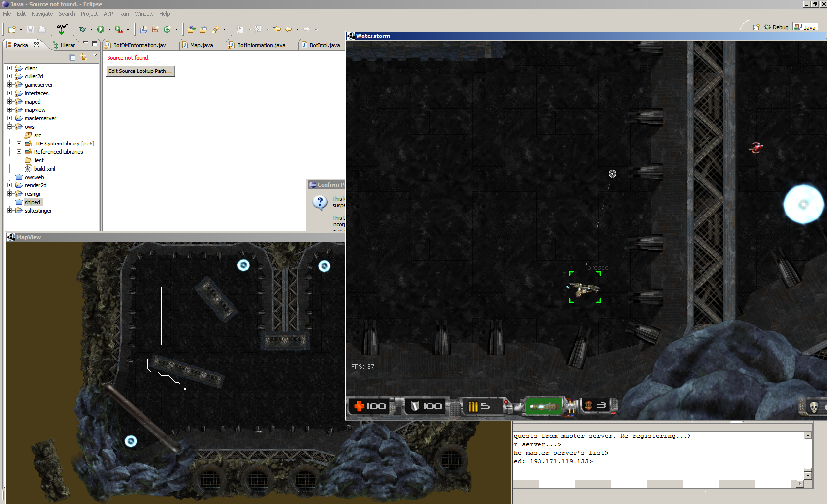Expand the gameserver project node
Screen dimensions: 827x504
tap(9, 85)
